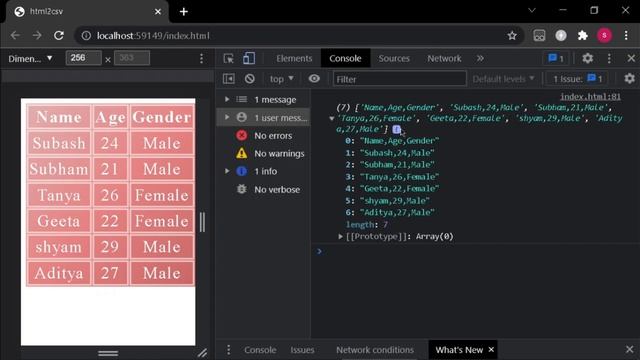Open the Extensions puzzle icon
Screen dimensions: 640x360
coord(582,36)
